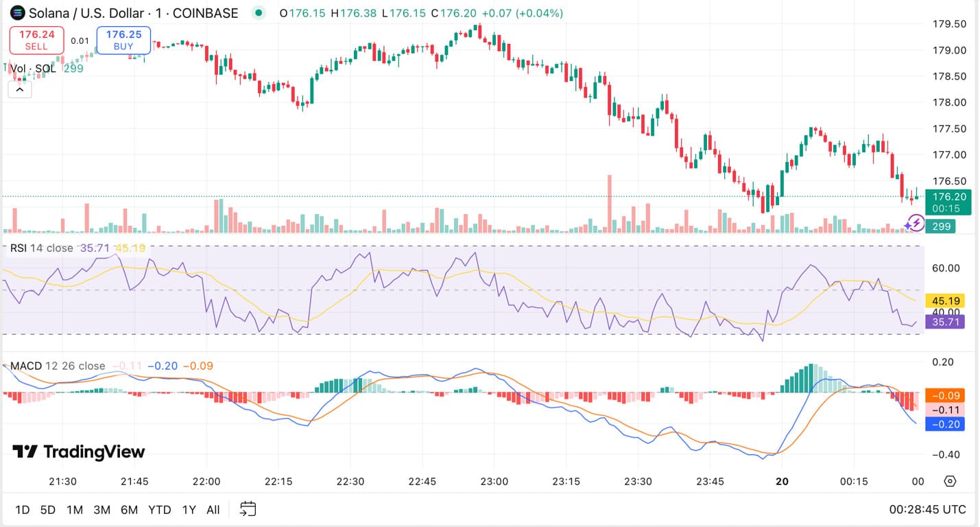The height and width of the screenshot is (527, 980).
Task: Click the bold 20 date axis label
Action: click(782, 481)
